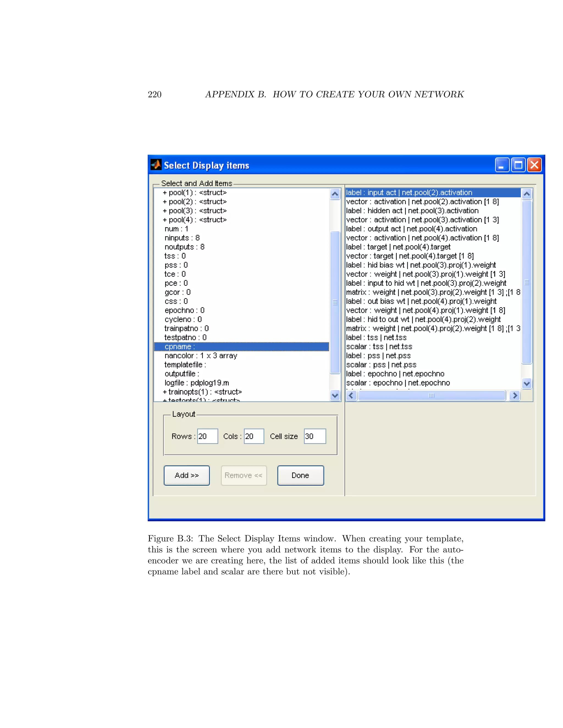This screenshot has height=728, width=563.
Task: Click right list scroll-down arrow
Action: pos(527,384)
